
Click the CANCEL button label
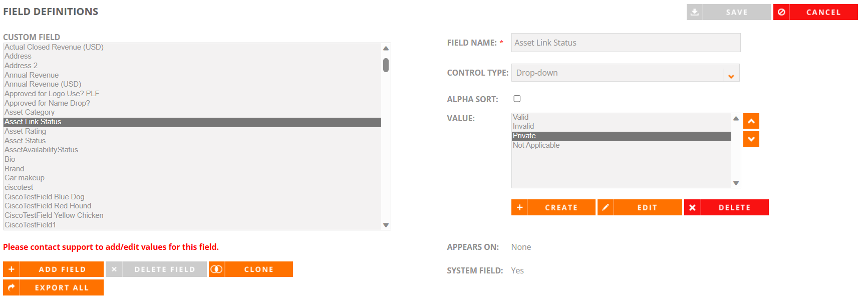coord(823,12)
